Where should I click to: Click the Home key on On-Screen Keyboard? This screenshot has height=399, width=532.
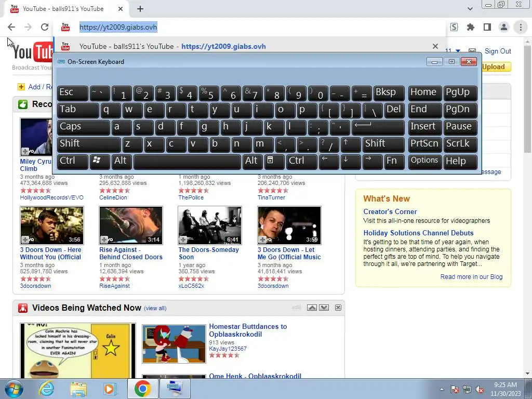(425, 93)
